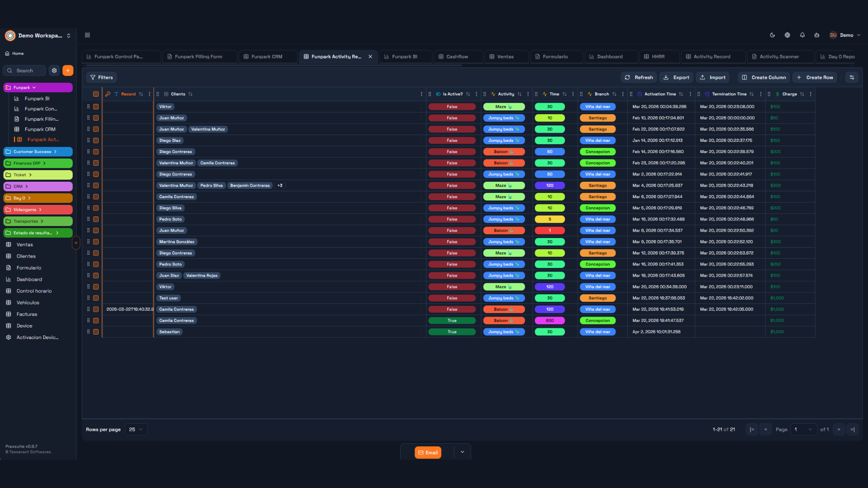Open the notifications bell
This screenshot has height=488, width=868.
[802, 35]
